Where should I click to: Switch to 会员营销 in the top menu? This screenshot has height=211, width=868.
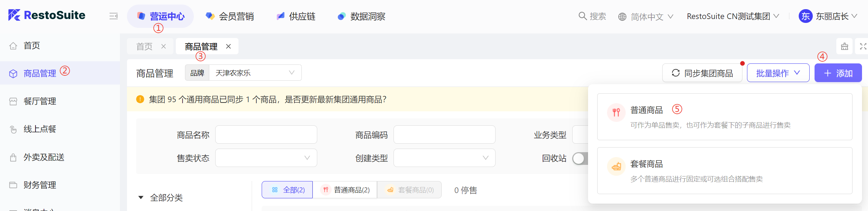(230, 16)
